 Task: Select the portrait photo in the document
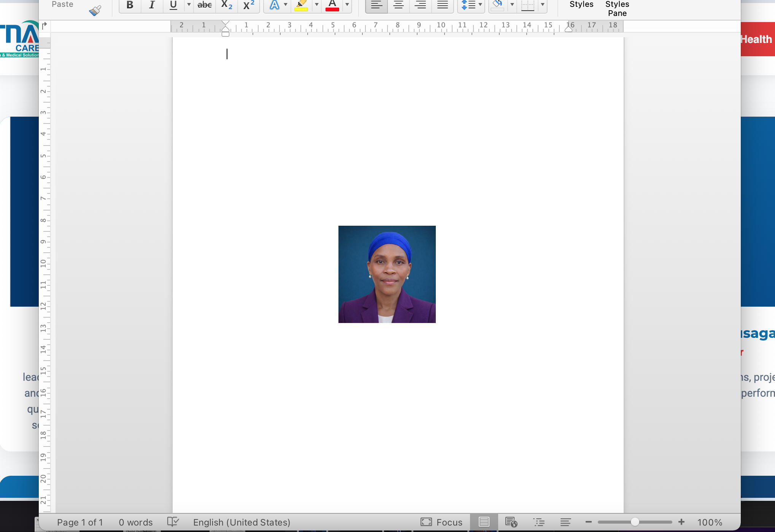click(x=387, y=274)
